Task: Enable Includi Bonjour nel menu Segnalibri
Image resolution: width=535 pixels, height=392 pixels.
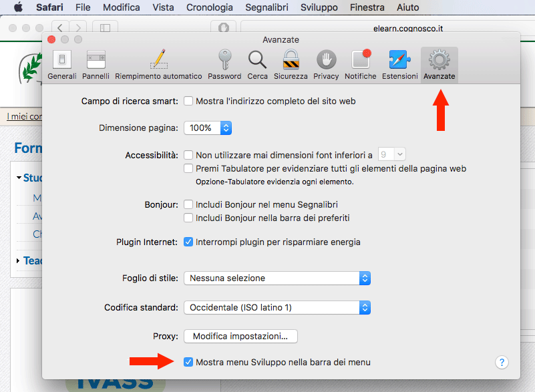Action: point(188,204)
